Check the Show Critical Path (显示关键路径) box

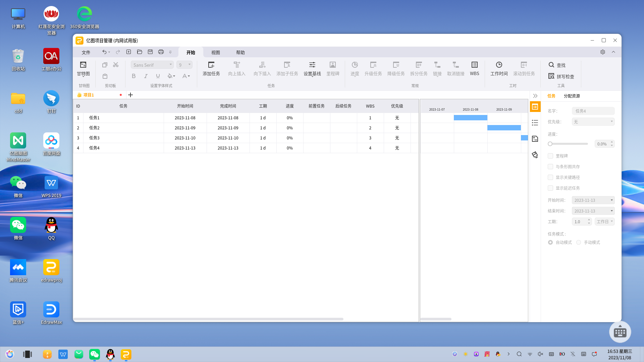pyautogui.click(x=550, y=177)
